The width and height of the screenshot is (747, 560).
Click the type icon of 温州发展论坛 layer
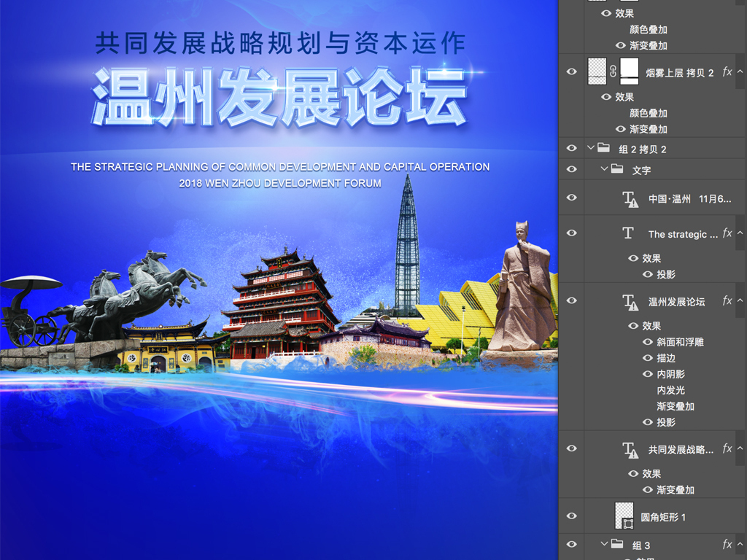click(630, 301)
